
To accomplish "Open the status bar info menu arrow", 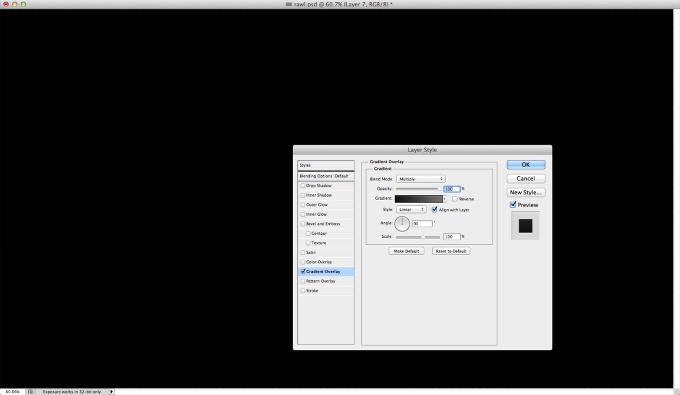I will [111, 392].
